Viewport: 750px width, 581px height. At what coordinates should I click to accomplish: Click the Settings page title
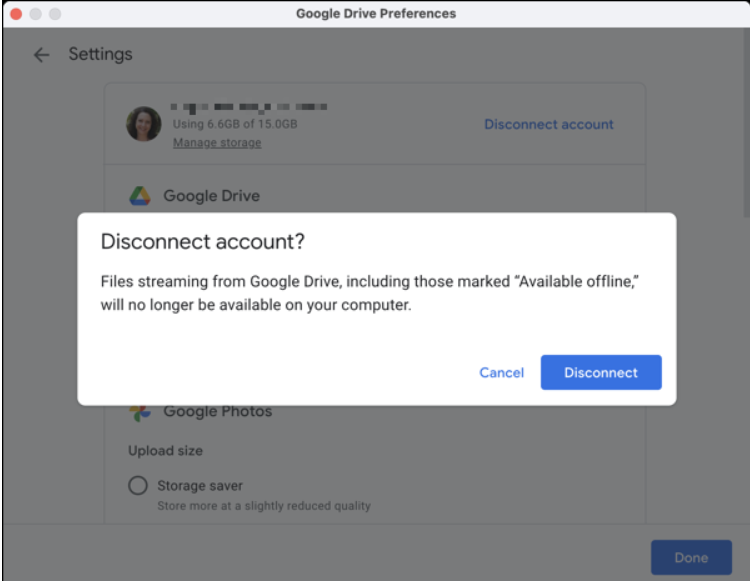pyautogui.click(x=100, y=54)
